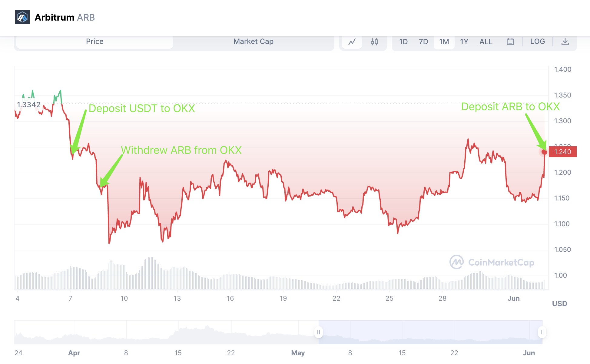Show ALL time price history
The width and height of the screenshot is (590, 364).
(486, 42)
